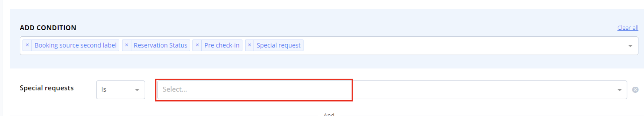Remove the Pre check-in condition tag
Screen dimensions: 644x116
(x=197, y=45)
